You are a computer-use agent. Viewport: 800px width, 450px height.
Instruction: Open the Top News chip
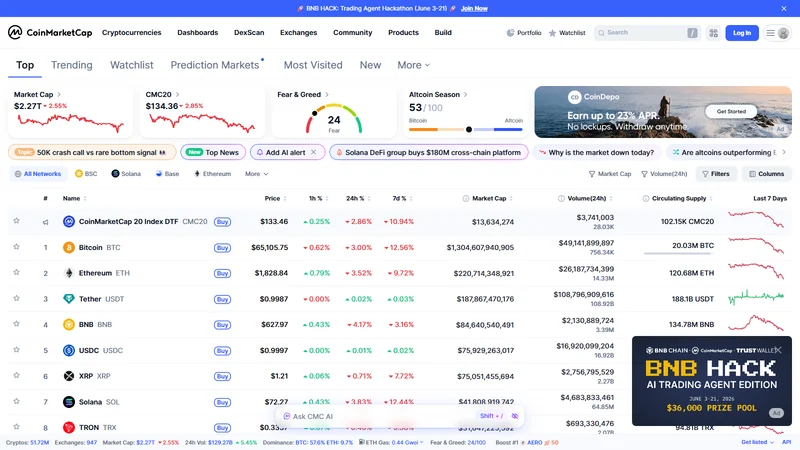[213, 152]
